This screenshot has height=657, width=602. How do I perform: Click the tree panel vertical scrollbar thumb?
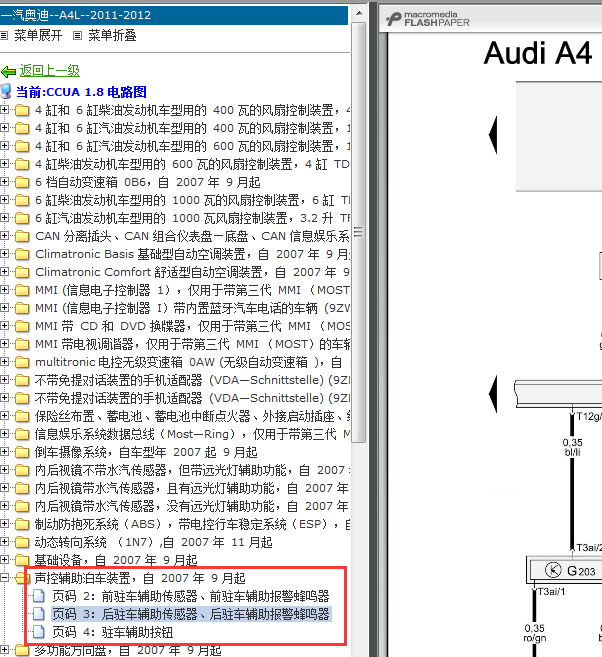(359, 232)
